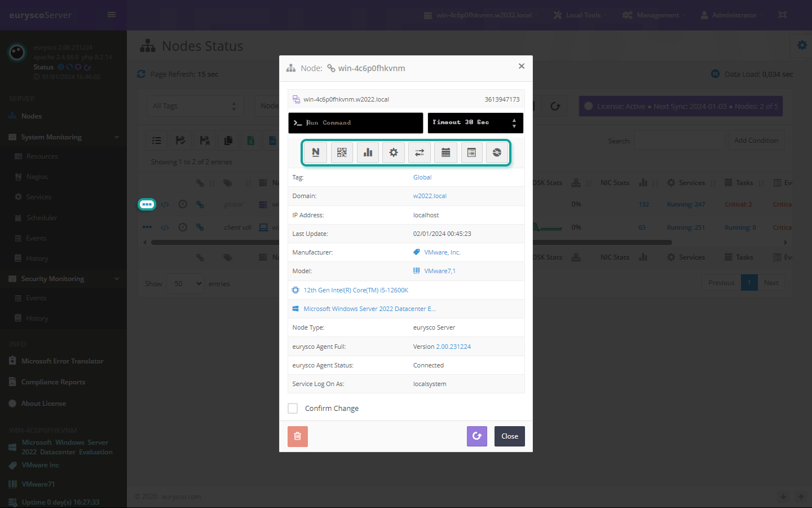Open settings gear at the page's right edge
Screen dimensions: 812x508
pos(802,45)
